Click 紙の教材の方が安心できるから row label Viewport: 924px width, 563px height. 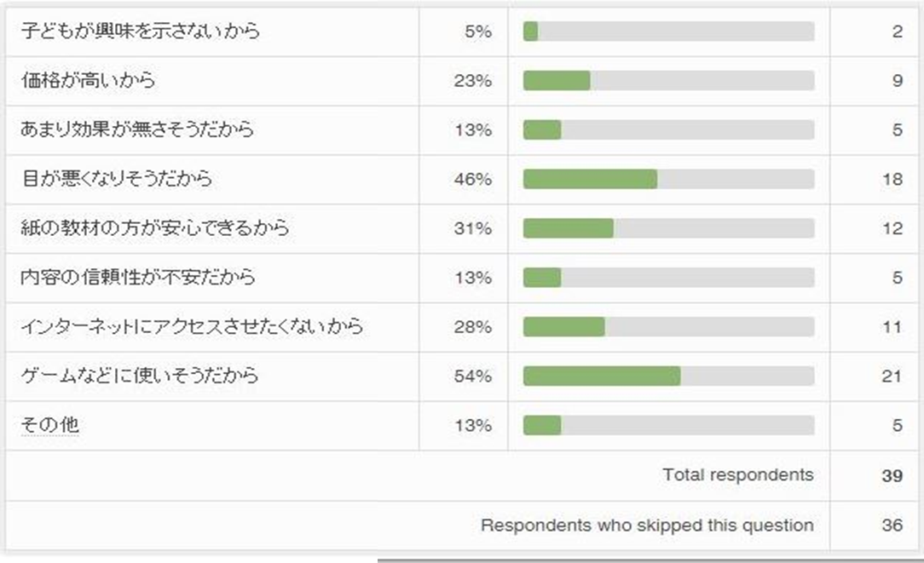155,228
